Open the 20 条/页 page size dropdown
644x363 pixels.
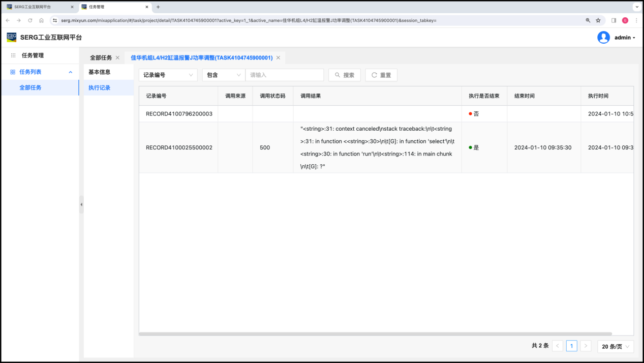coord(616,346)
